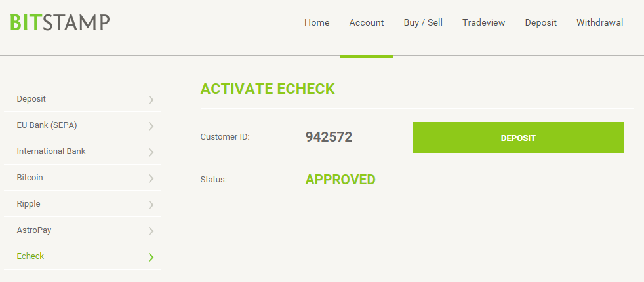Click the Bitstamp logo
Viewport: 644px width, 282px height.
pyautogui.click(x=60, y=22)
